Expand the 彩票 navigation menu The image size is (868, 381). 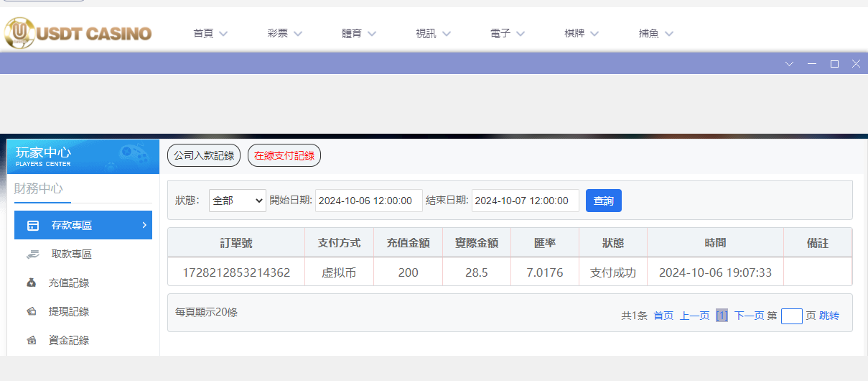[x=285, y=33]
